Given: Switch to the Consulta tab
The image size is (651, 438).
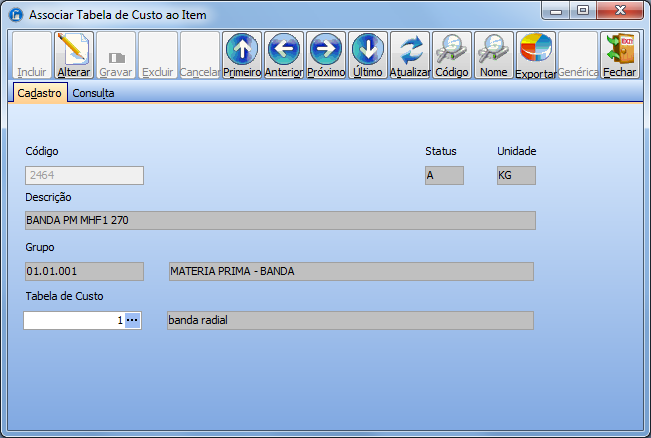Looking at the screenshot, I should [x=92, y=93].
